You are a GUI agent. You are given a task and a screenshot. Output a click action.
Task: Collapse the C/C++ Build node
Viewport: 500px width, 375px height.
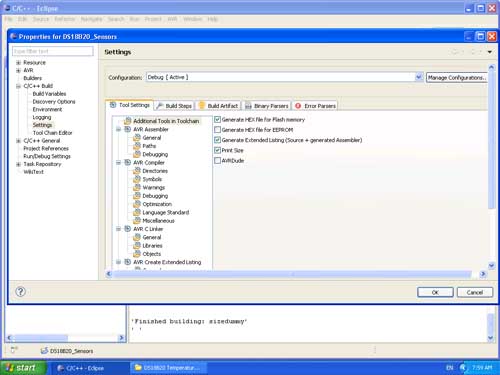point(19,86)
